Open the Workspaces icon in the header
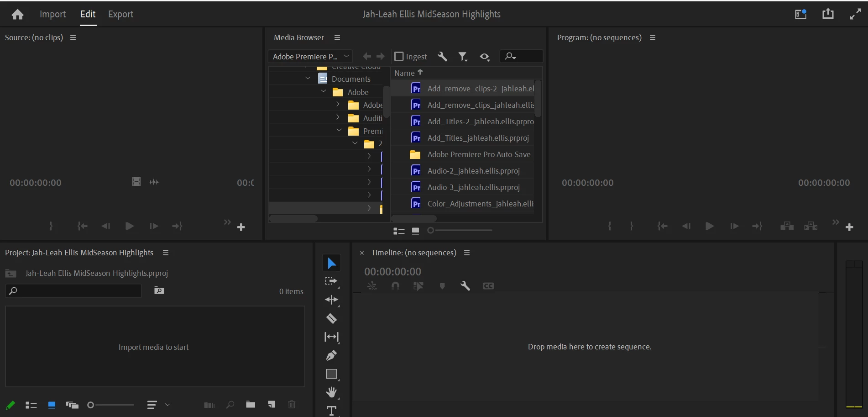868x417 pixels. coord(800,14)
